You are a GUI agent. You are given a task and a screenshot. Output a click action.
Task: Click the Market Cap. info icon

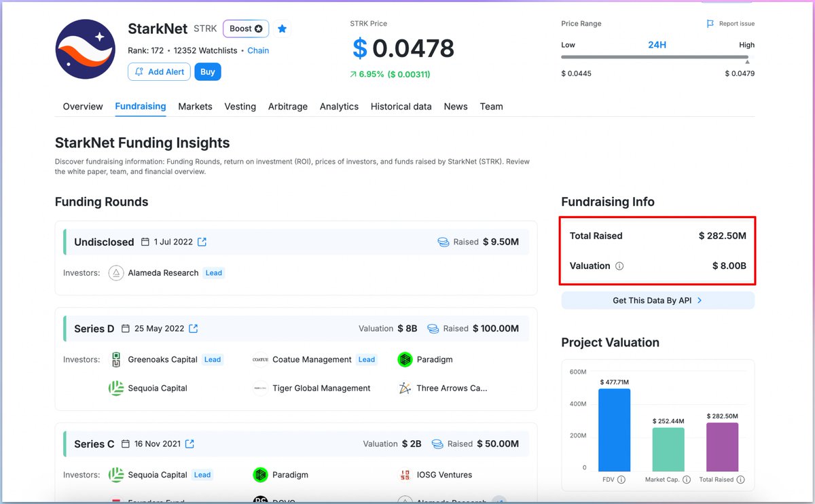687,480
